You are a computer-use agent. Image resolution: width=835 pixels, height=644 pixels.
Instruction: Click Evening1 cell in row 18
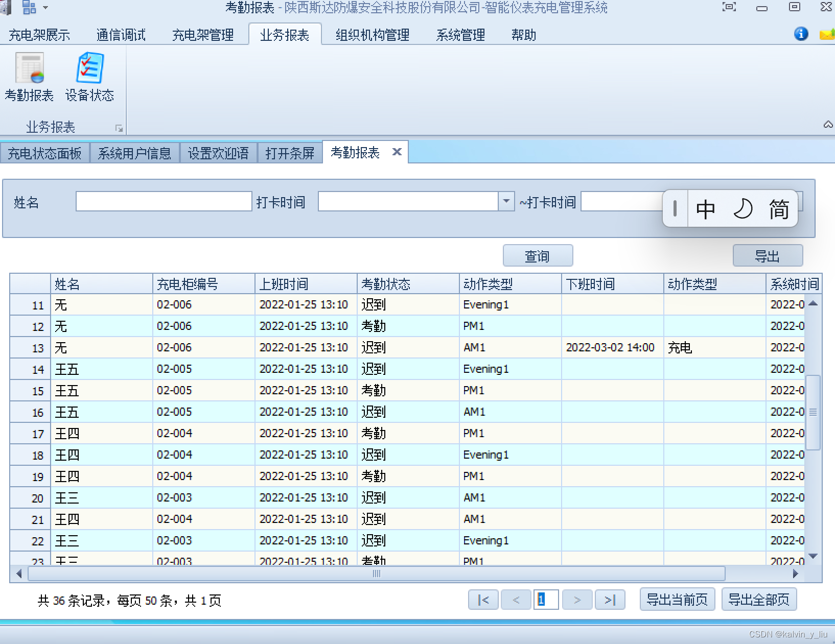tap(511, 455)
